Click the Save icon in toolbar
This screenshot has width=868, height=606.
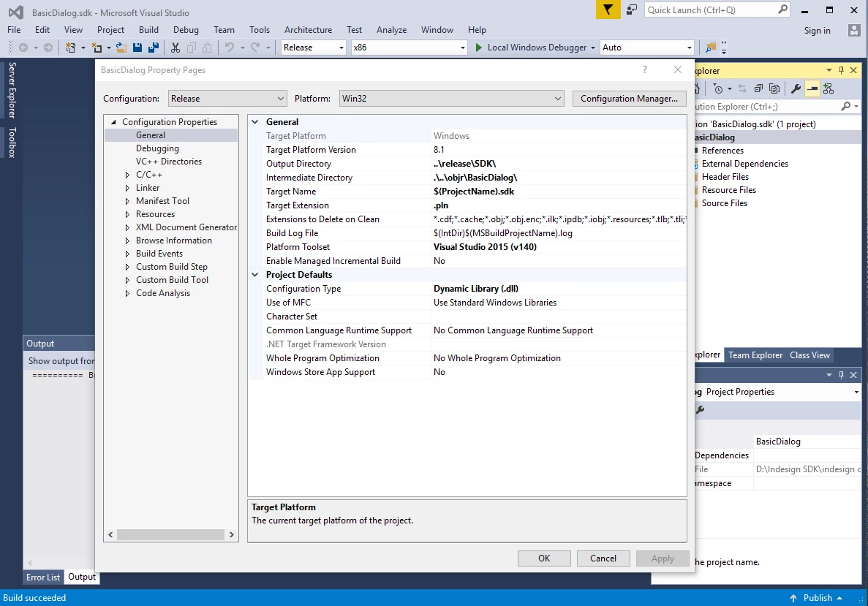click(137, 48)
